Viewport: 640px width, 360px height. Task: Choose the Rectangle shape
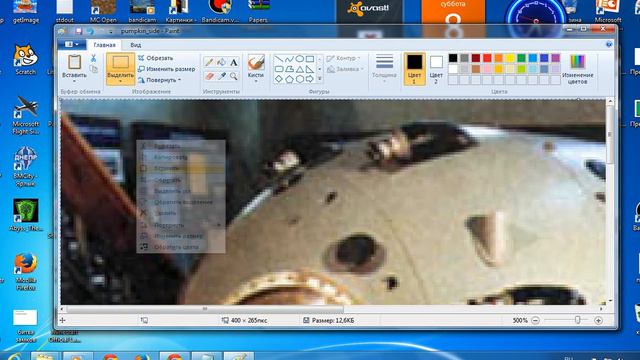[310, 59]
